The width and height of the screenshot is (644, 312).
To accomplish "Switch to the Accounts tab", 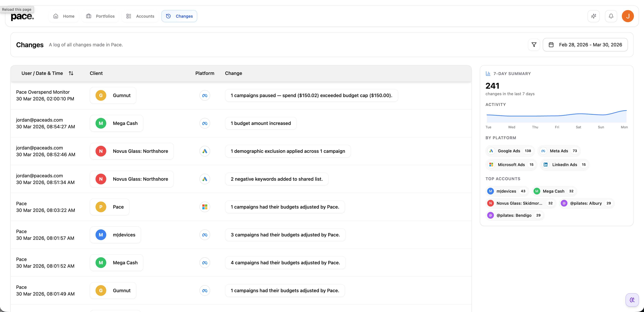I will pos(140,16).
